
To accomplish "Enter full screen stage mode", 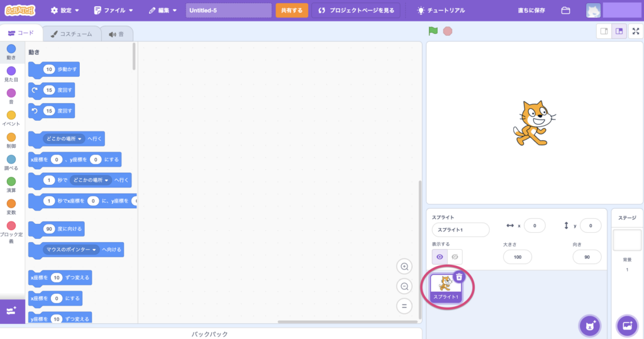I will (x=636, y=31).
